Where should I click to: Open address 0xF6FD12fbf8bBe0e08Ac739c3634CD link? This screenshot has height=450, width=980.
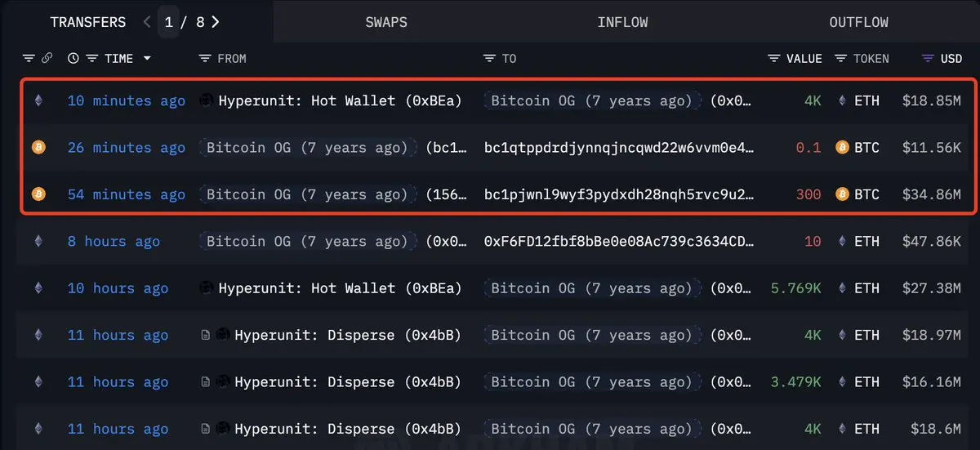point(619,242)
